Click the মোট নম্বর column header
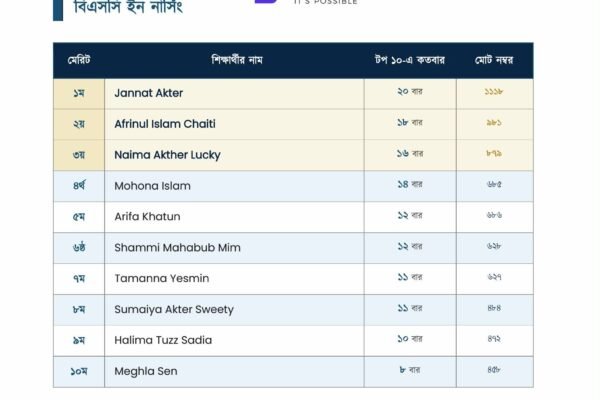Viewport: 600px width, 400px height. [494, 60]
